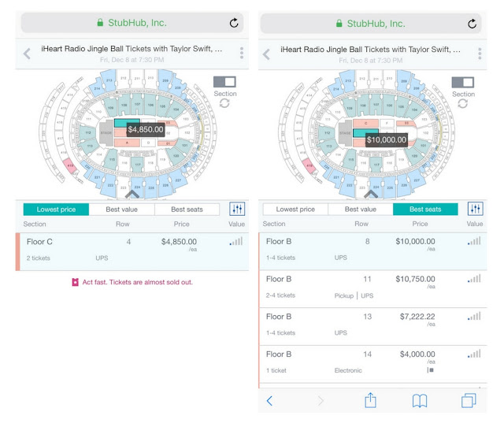504x423 pixels.
Task: Open the three-dot options menu on right header
Action: (480, 54)
